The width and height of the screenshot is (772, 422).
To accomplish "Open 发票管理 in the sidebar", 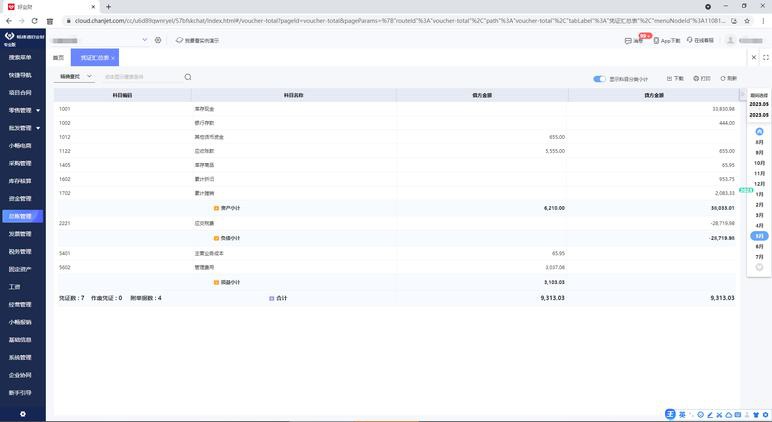I will point(20,234).
